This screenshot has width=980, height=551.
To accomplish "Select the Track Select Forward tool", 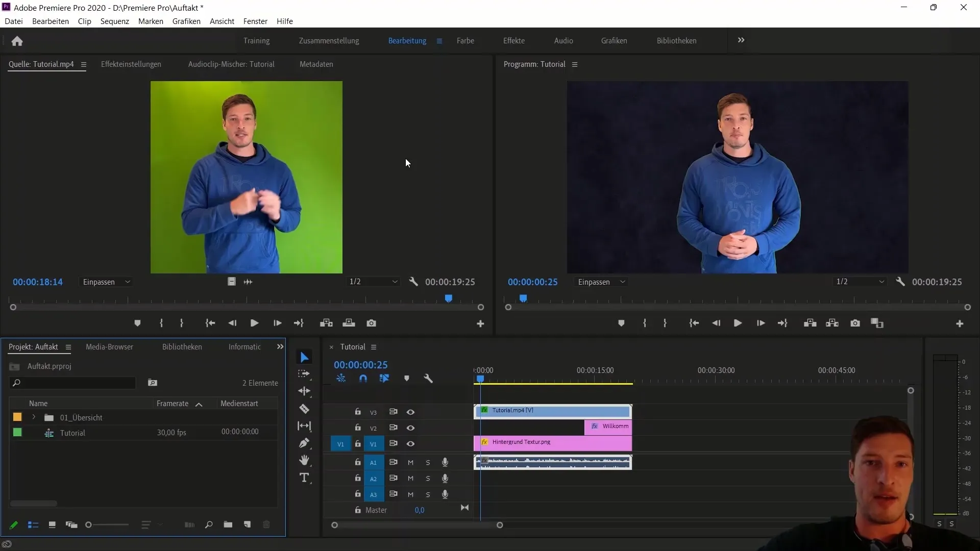I will (304, 374).
